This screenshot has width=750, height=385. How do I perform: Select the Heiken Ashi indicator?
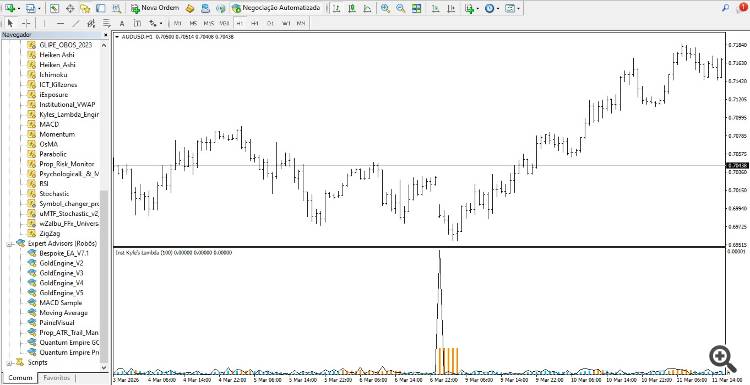57,55
